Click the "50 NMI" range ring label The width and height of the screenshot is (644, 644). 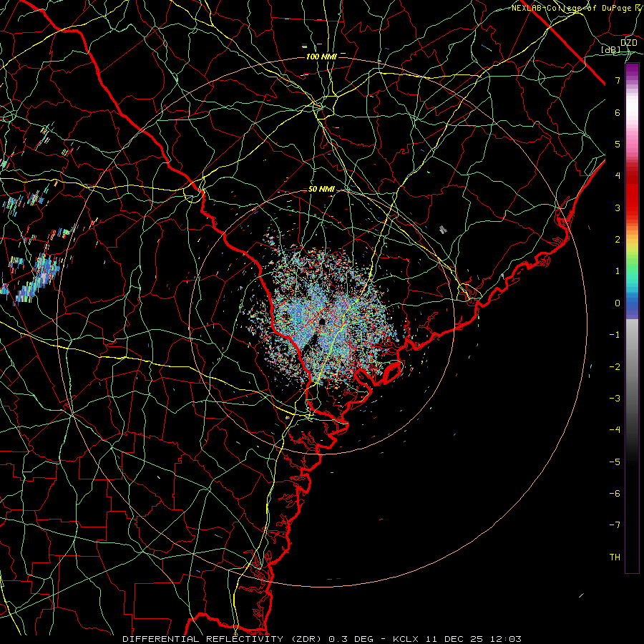[321, 190]
